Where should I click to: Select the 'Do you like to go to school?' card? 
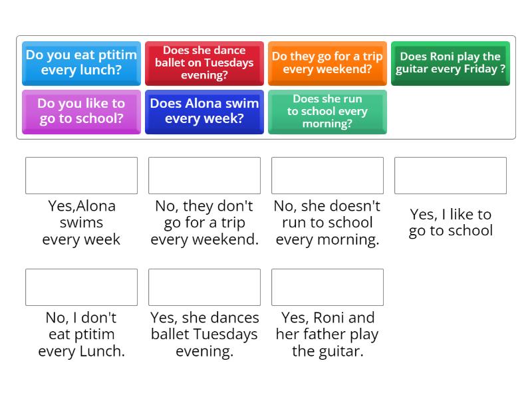tap(81, 112)
